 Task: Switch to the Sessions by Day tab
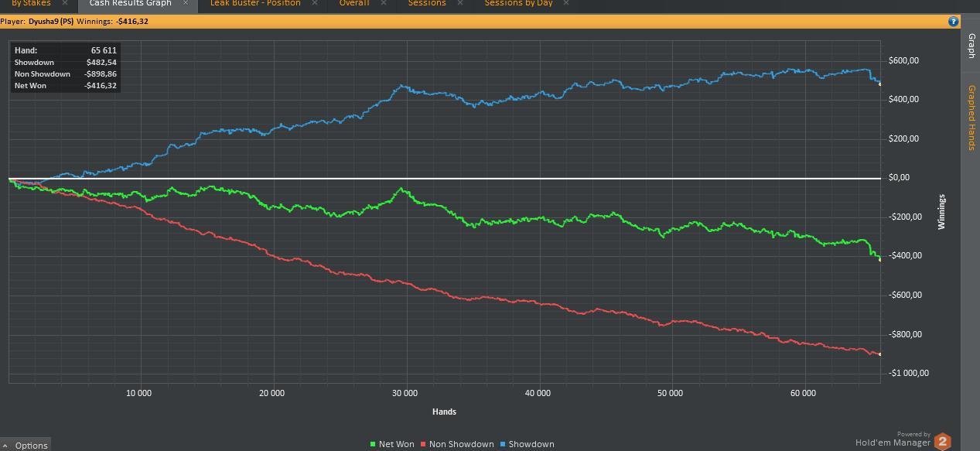pyautogui.click(x=518, y=3)
